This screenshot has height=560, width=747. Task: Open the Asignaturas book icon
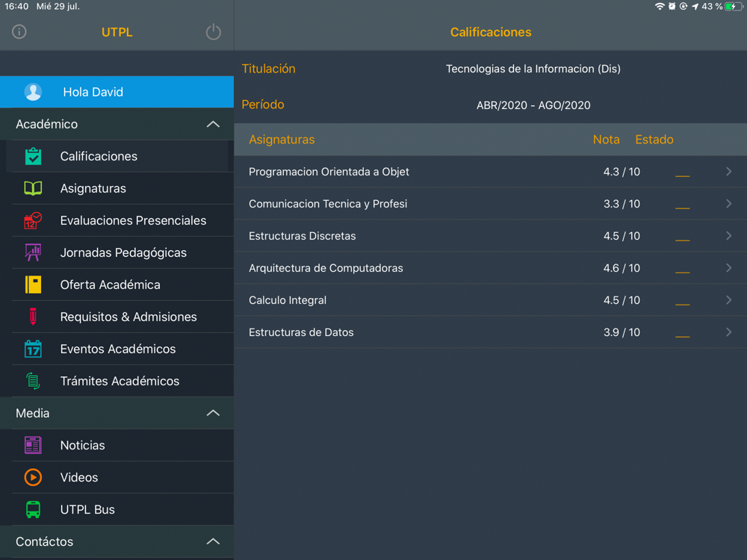click(33, 189)
